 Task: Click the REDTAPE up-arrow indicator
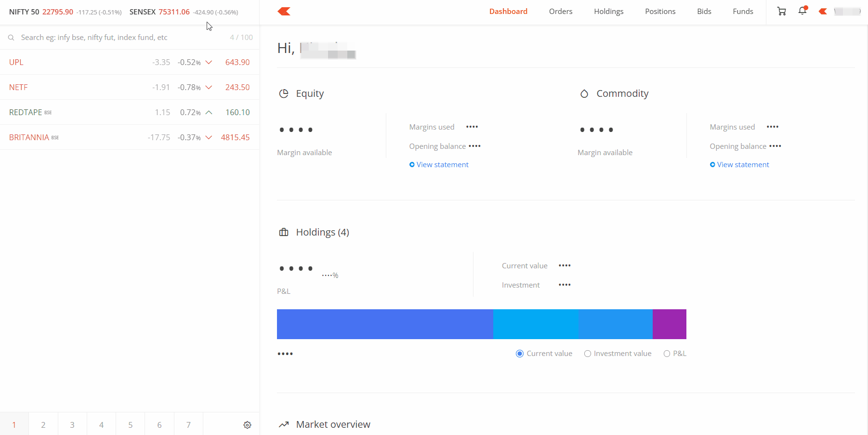pyautogui.click(x=209, y=112)
